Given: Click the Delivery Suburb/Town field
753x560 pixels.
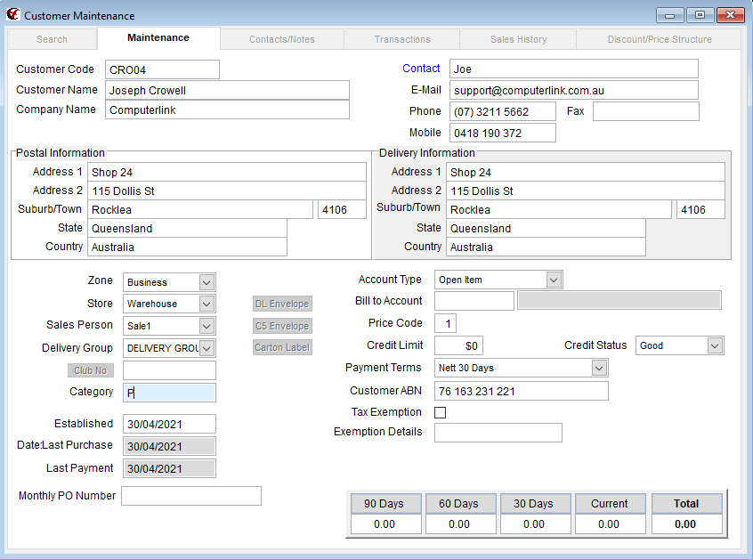Looking at the screenshot, I should click(x=559, y=209).
